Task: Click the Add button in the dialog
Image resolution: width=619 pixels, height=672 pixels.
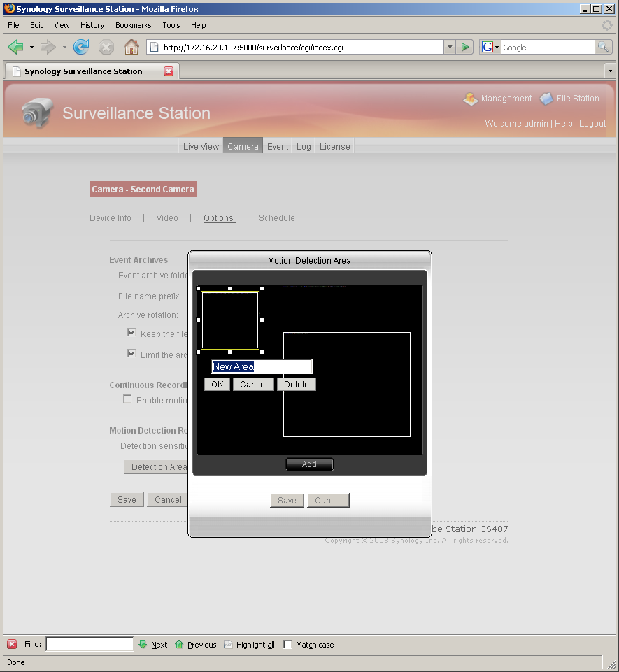Action: pyautogui.click(x=309, y=464)
